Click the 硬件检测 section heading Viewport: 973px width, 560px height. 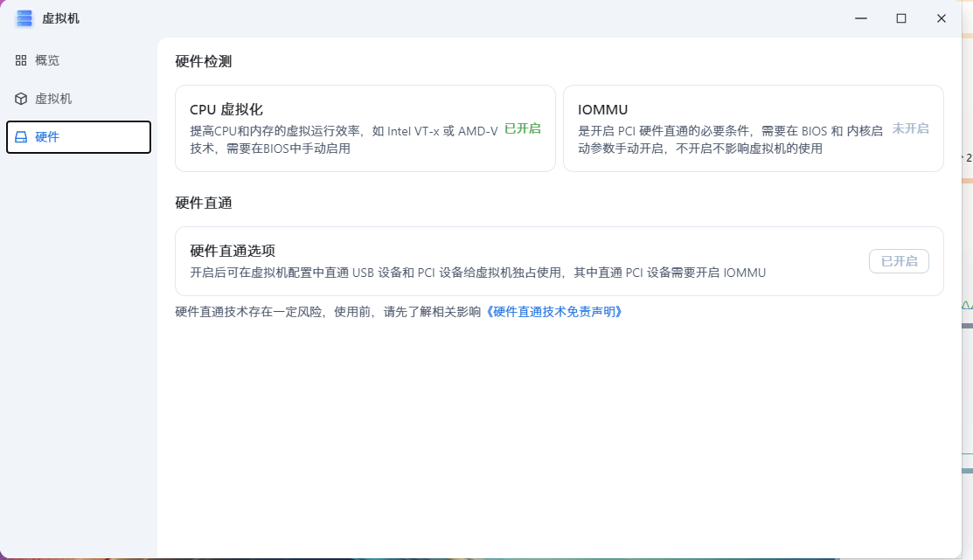pos(204,61)
